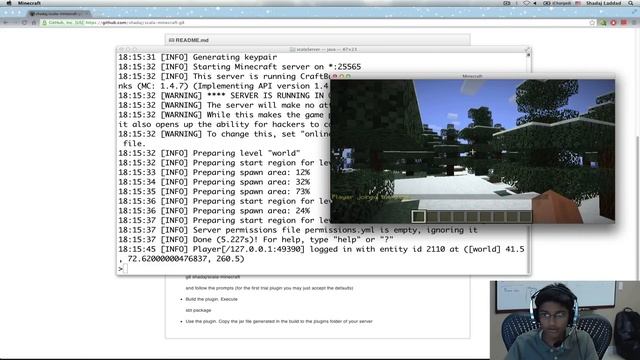Click the terminal resize icon in title bar
The width and height of the screenshot is (640, 360).
click(x=527, y=49)
